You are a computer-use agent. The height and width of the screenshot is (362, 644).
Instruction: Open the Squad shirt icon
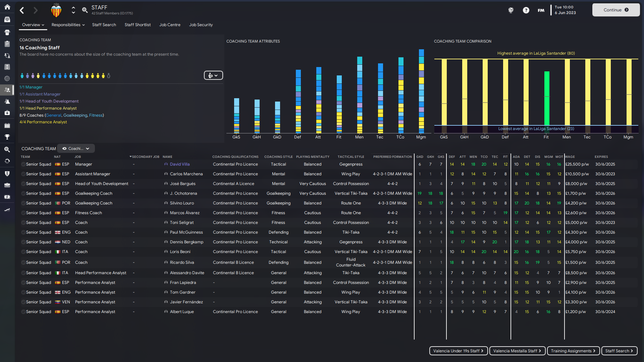7,32
